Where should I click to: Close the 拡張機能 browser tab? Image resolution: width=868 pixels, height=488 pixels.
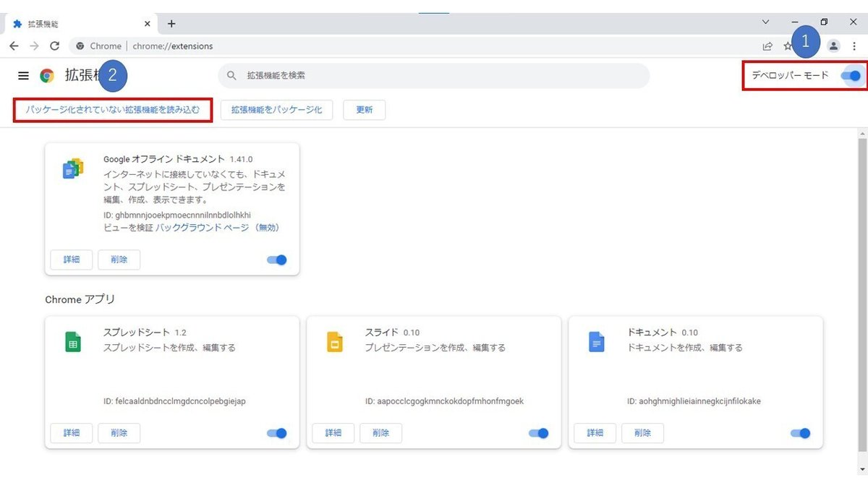(148, 23)
